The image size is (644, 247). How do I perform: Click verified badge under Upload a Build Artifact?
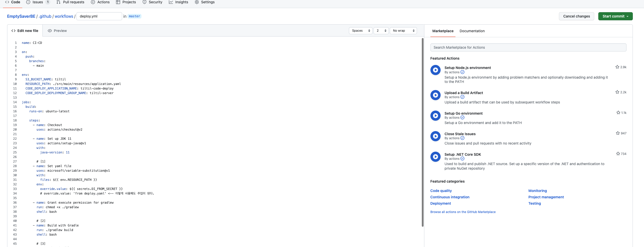pyautogui.click(x=462, y=97)
